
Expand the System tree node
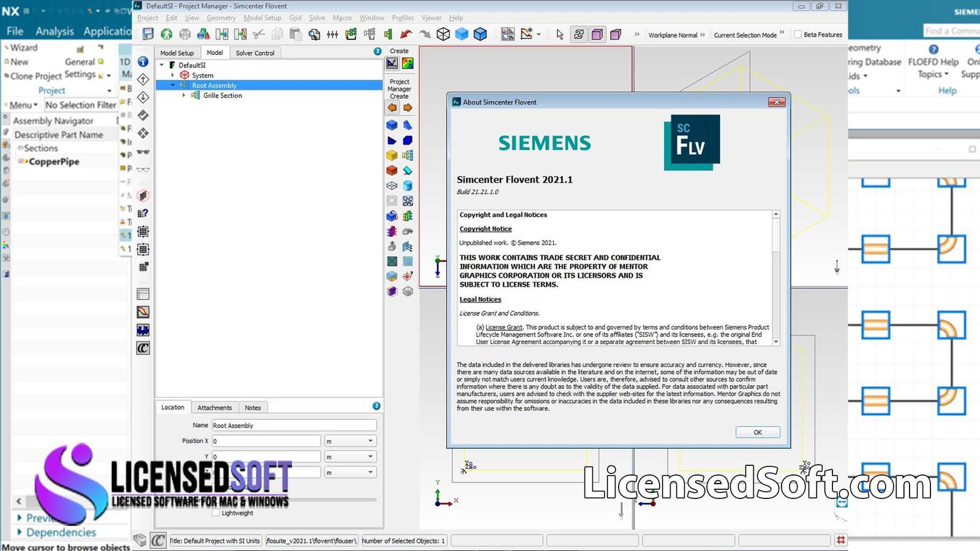(173, 75)
